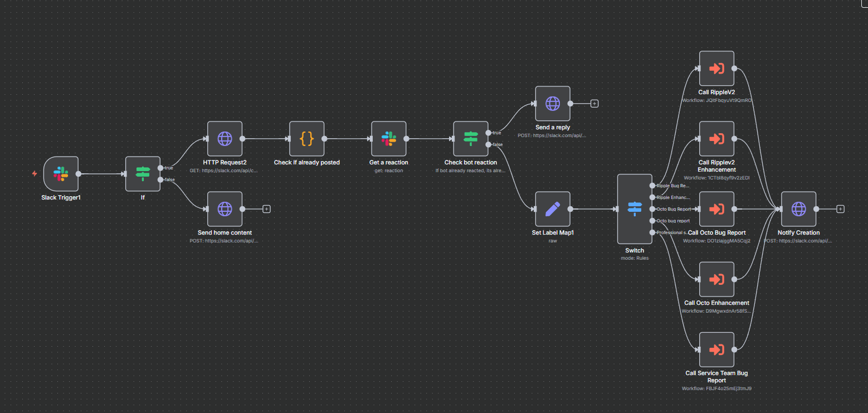868x413 pixels.
Task: Select the Check bot reaction node
Action: pos(471,139)
